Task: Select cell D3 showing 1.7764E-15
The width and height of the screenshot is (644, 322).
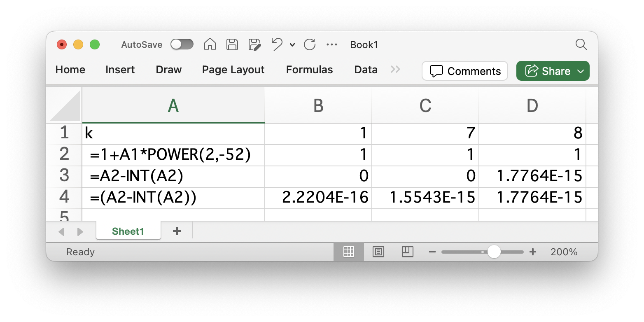Action: (532, 176)
